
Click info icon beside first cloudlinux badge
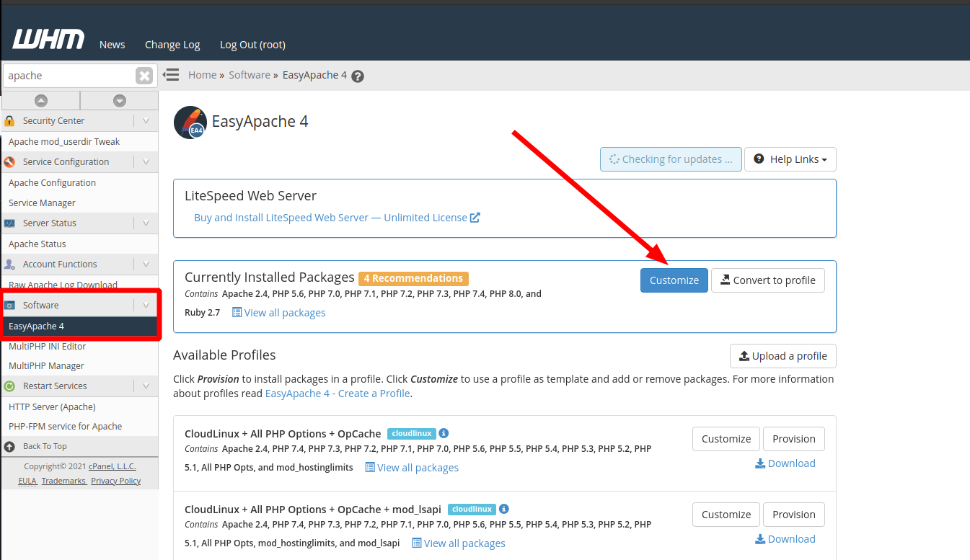[444, 434]
